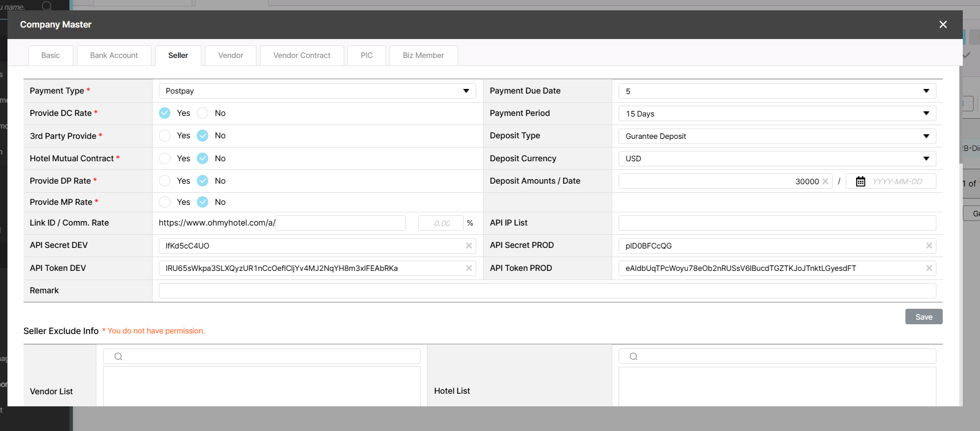Open the deposit date calendar picker
Viewport: 980px width, 431px height.
tap(861, 181)
